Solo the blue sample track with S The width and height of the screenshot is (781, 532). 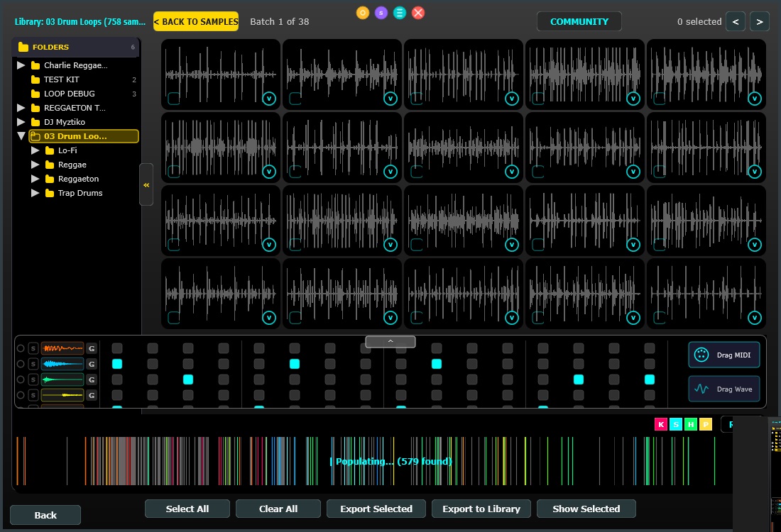33,364
